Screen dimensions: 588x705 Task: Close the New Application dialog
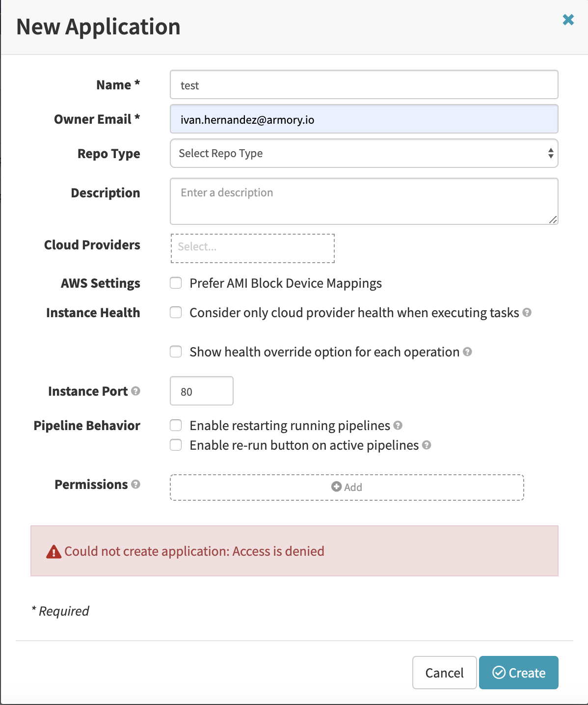pyautogui.click(x=568, y=20)
